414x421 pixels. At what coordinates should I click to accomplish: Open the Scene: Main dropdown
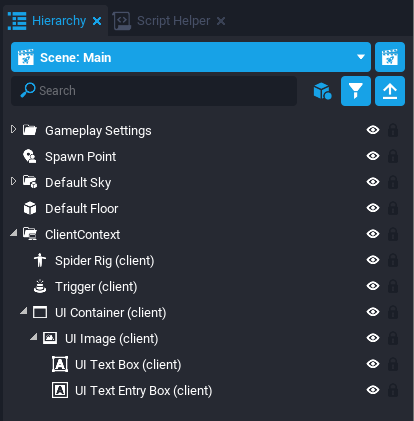(x=191, y=57)
